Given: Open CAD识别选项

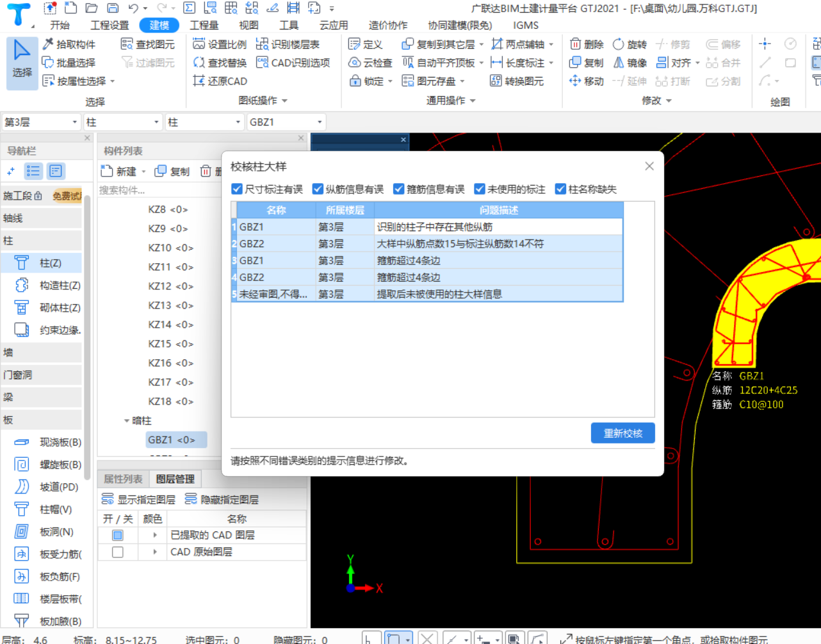Looking at the screenshot, I should click(x=293, y=63).
